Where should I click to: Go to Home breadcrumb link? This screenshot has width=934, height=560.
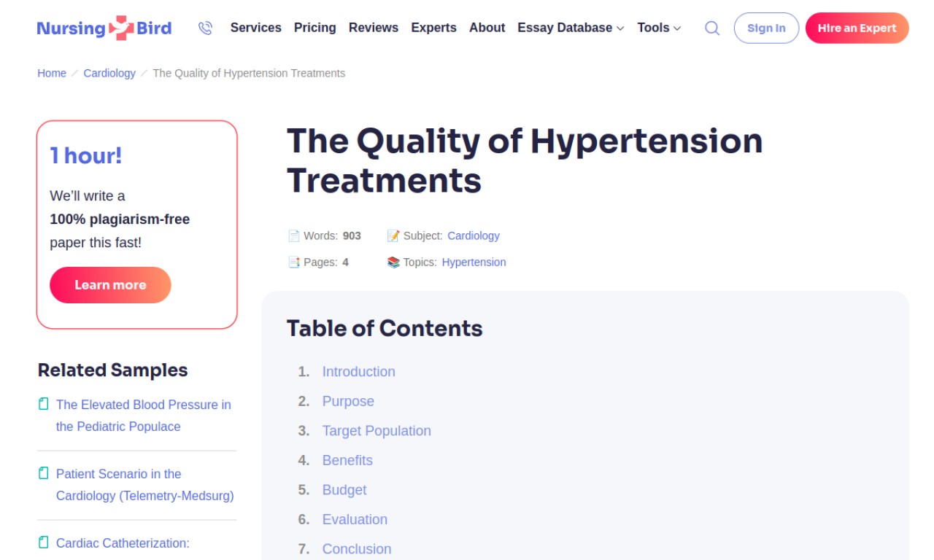click(x=52, y=73)
